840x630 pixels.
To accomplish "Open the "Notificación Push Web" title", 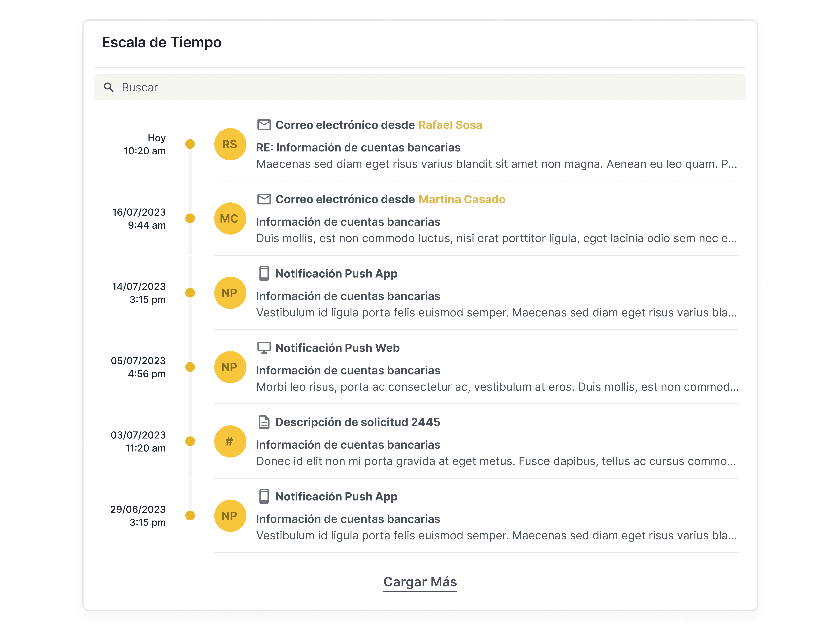I will tap(338, 348).
